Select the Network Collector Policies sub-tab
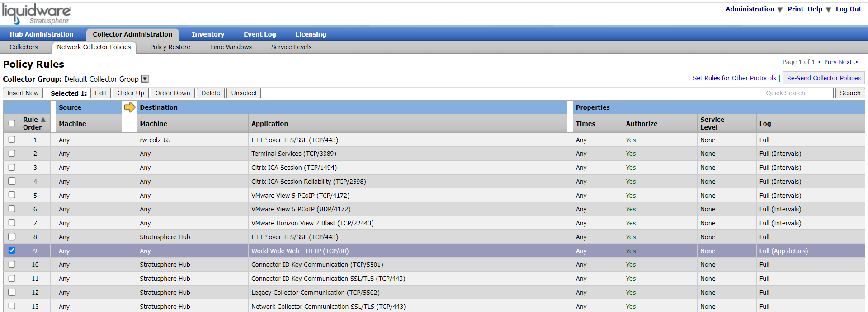 point(94,47)
